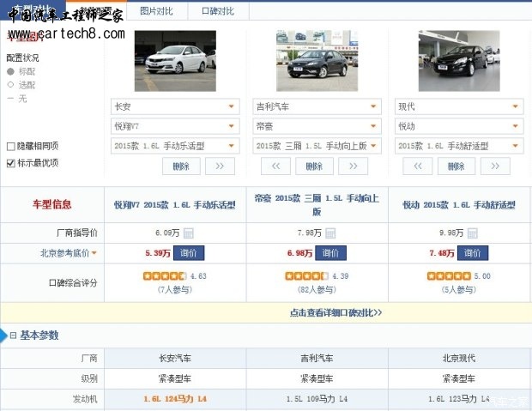This screenshot has height=411, width=532.
Task: Click the 吉利汽车 manufacturer cell
Action: pos(317,358)
